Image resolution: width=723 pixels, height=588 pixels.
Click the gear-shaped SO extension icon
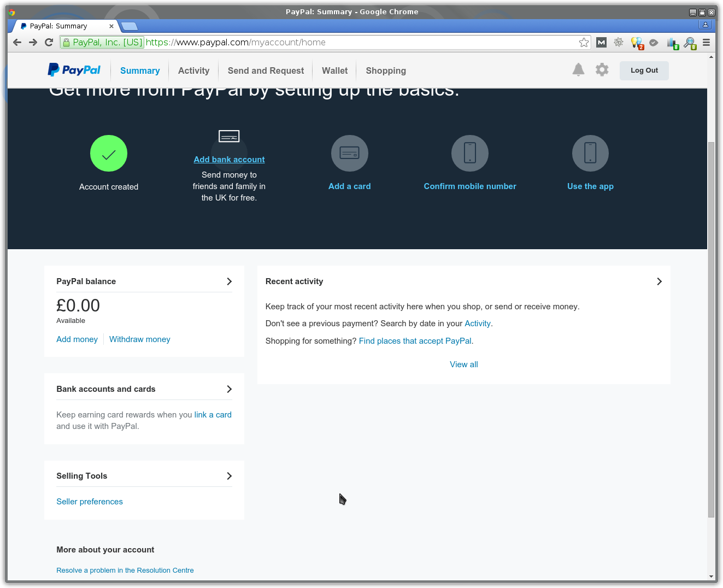[619, 42]
